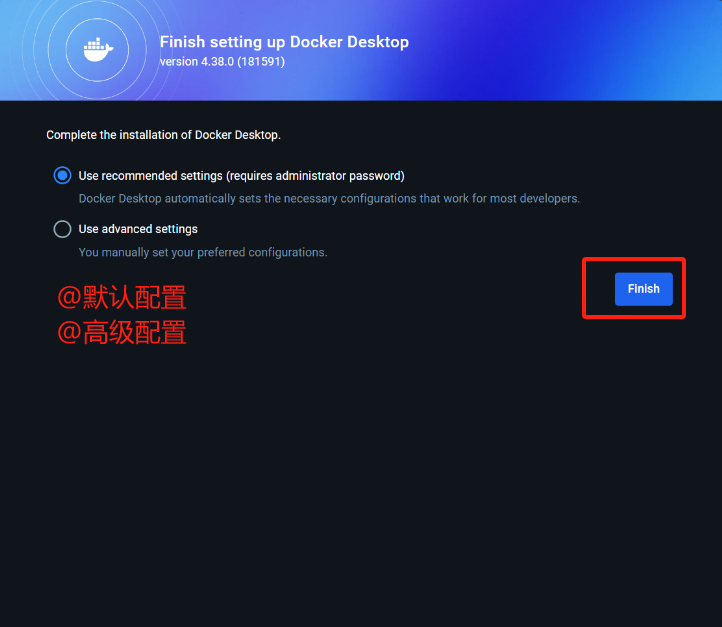The width and height of the screenshot is (722, 627).
Task: Click the word 'Docker Desktop' in the header title
Action: [349, 42]
